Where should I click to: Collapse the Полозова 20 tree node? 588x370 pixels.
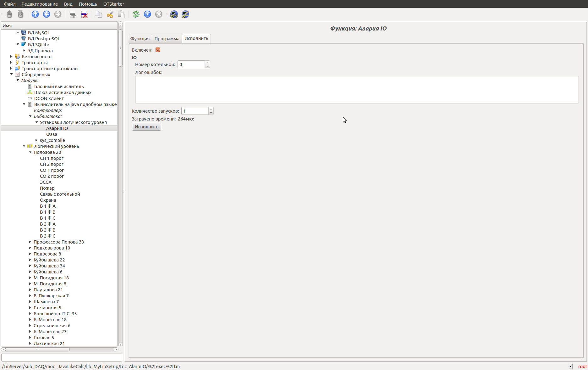click(x=30, y=152)
